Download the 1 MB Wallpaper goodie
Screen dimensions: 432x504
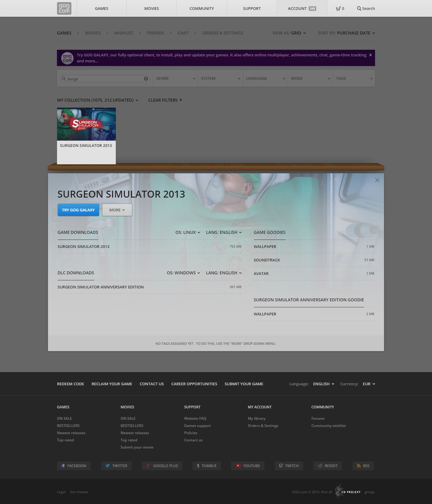(x=314, y=246)
